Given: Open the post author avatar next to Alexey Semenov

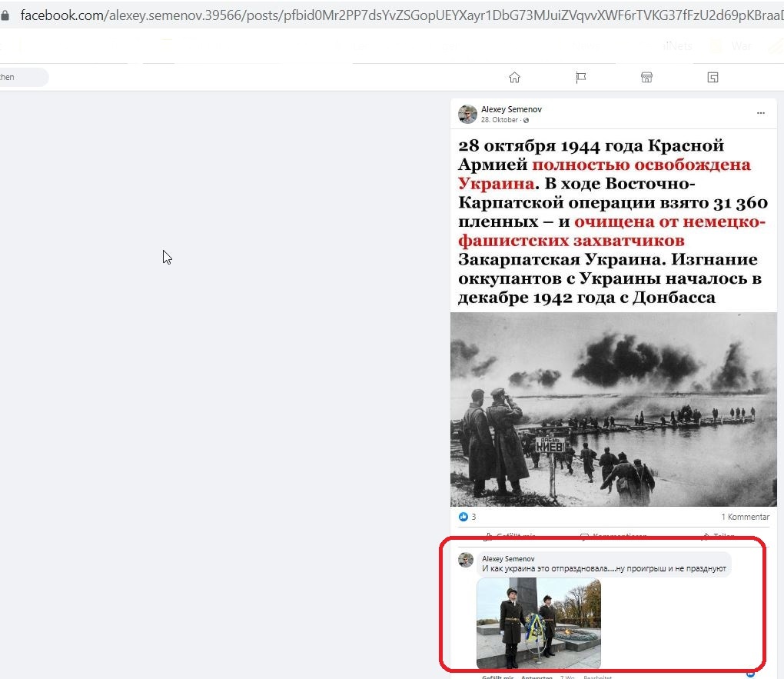Looking at the screenshot, I should tap(467, 114).
